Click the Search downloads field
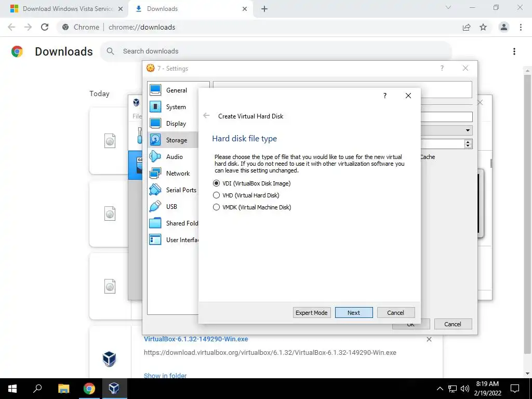 tap(276, 51)
